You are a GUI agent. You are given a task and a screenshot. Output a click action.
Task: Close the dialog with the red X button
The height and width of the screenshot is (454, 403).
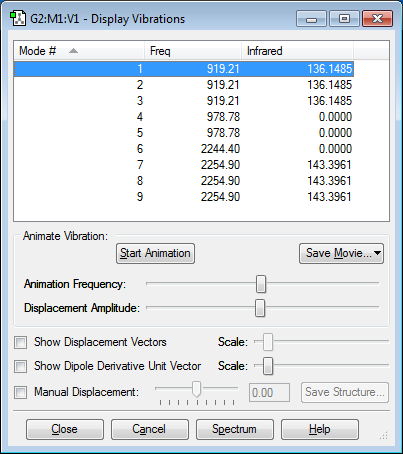pyautogui.click(x=378, y=19)
